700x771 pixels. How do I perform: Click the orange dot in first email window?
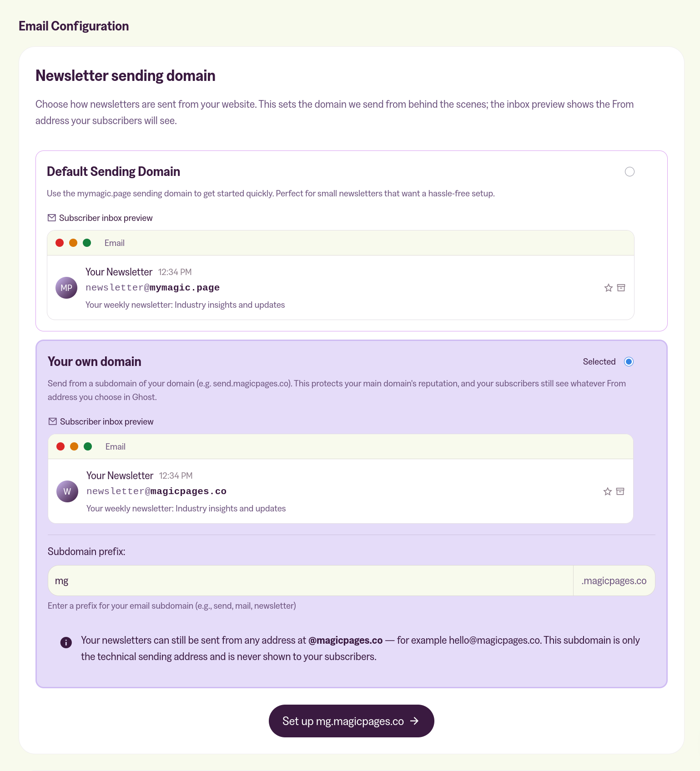click(73, 243)
